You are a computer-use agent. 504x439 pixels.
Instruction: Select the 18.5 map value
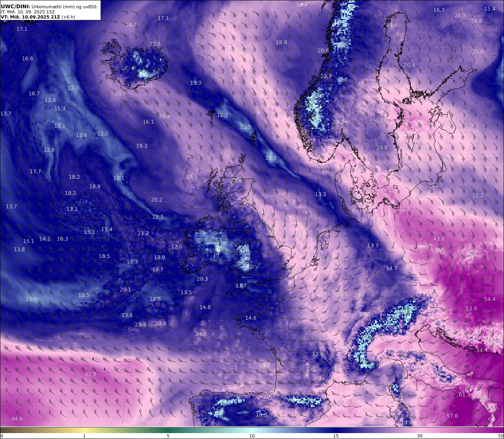pos(104,256)
